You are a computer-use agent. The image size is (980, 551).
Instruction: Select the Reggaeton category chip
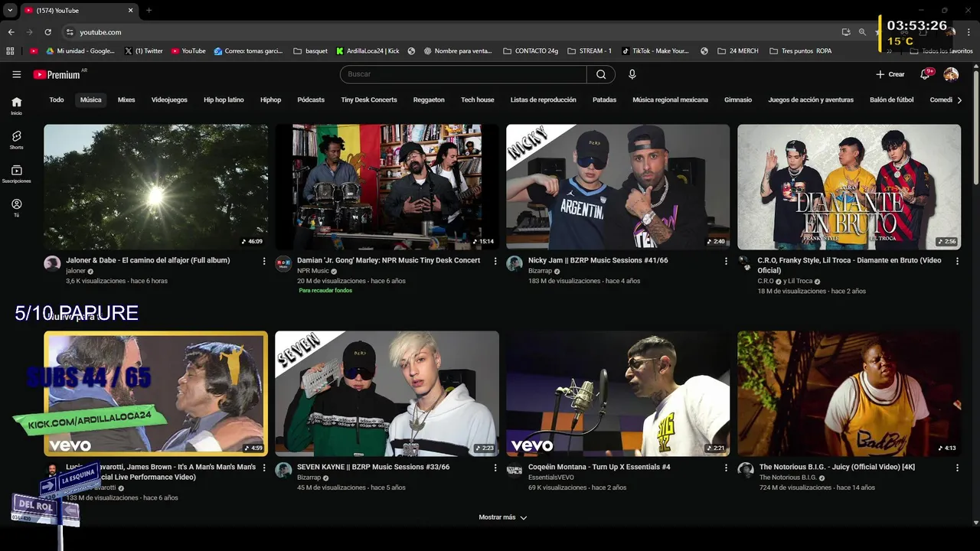(429, 99)
